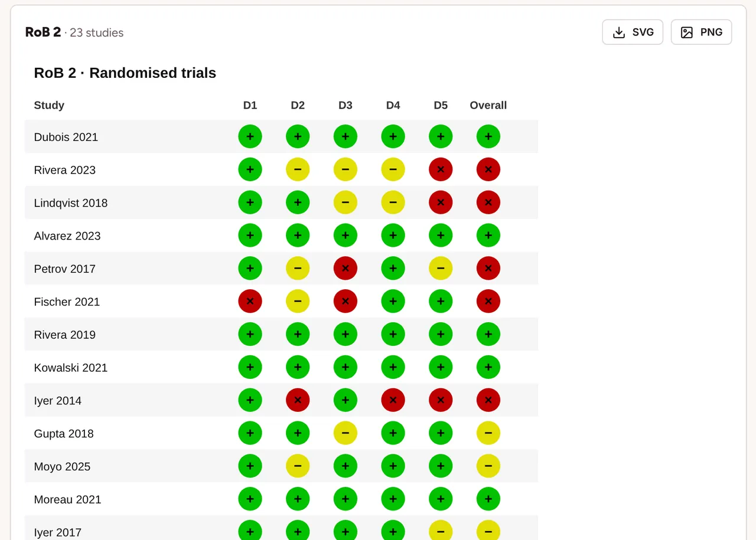Click Lindqvist 2018's Overall red rating
This screenshot has width=756, height=540.
click(x=488, y=203)
